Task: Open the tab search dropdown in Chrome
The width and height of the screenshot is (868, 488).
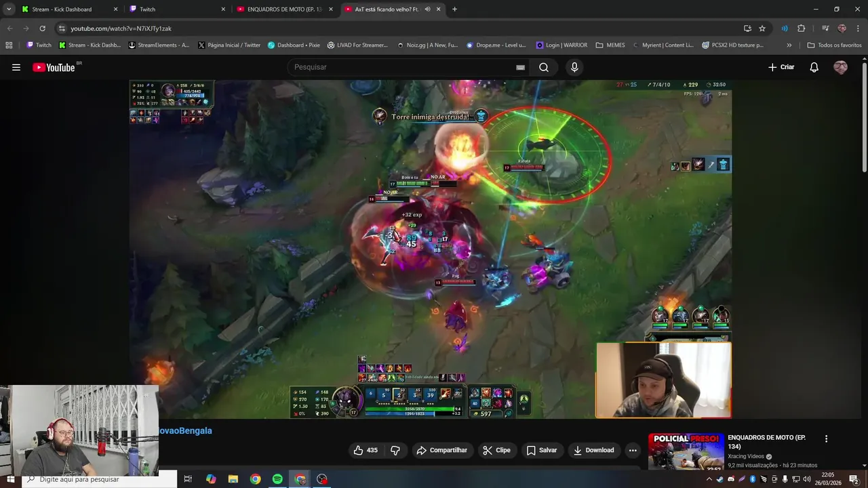Action: (9, 9)
